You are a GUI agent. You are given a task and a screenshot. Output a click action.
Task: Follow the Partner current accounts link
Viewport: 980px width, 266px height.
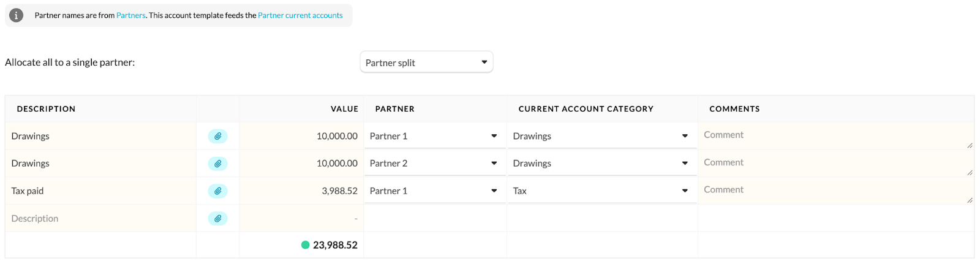pyautogui.click(x=300, y=15)
